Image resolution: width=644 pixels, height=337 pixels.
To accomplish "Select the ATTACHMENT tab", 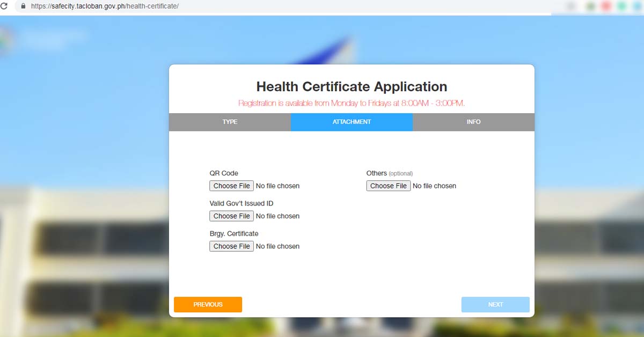I will pos(352,122).
